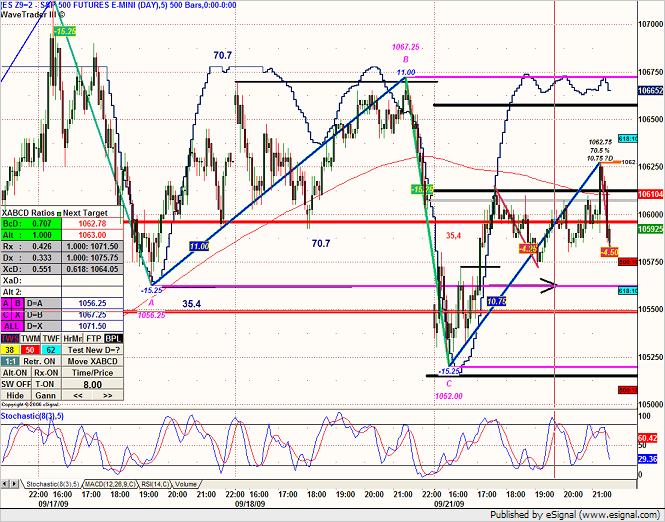Click the Dx 0.333 ratio cell
The width and height of the screenshot is (665, 522).
31,258
